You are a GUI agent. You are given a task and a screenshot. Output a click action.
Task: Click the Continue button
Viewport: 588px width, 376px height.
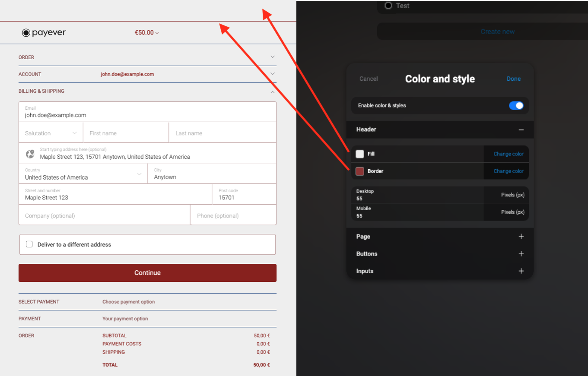pyautogui.click(x=147, y=273)
